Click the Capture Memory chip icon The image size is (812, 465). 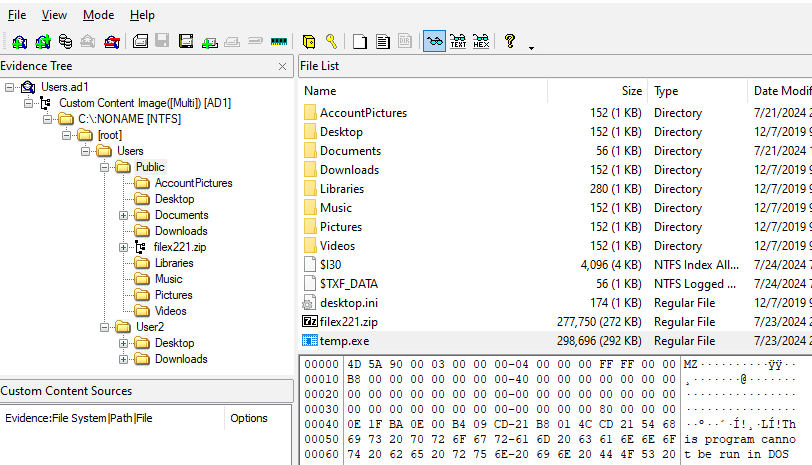(x=278, y=41)
